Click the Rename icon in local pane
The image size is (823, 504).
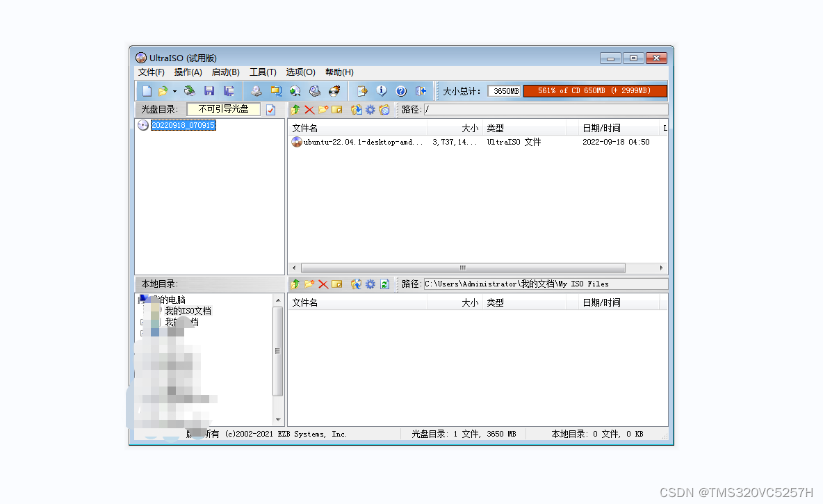click(337, 284)
